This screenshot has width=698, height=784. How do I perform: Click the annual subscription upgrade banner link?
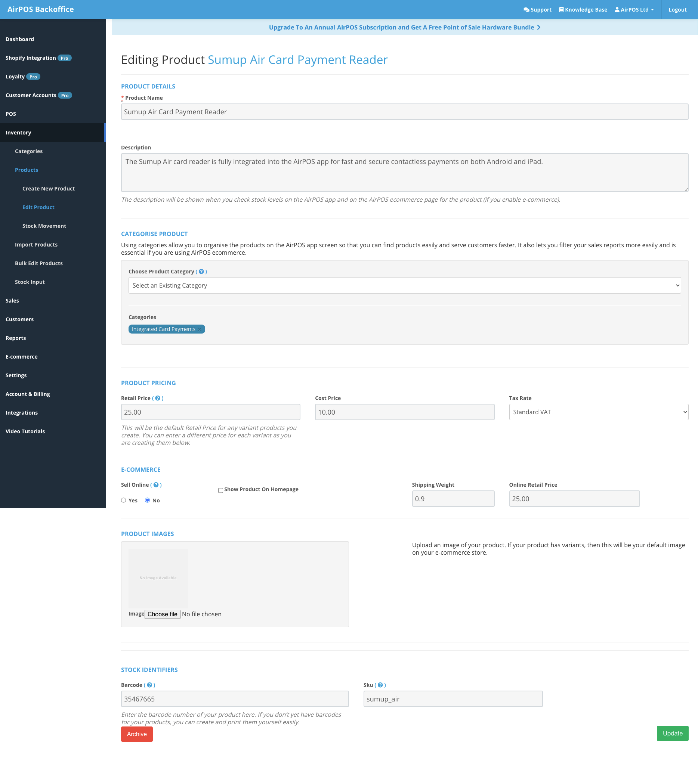[x=404, y=27]
